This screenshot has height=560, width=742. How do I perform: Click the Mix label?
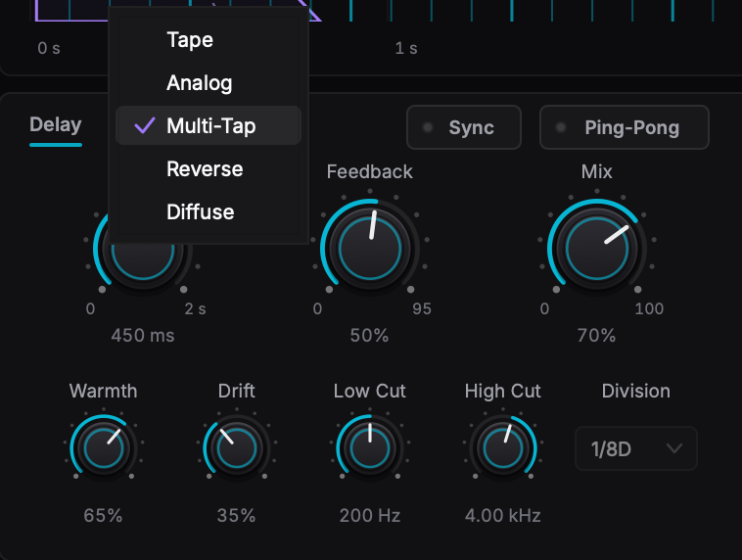(597, 172)
